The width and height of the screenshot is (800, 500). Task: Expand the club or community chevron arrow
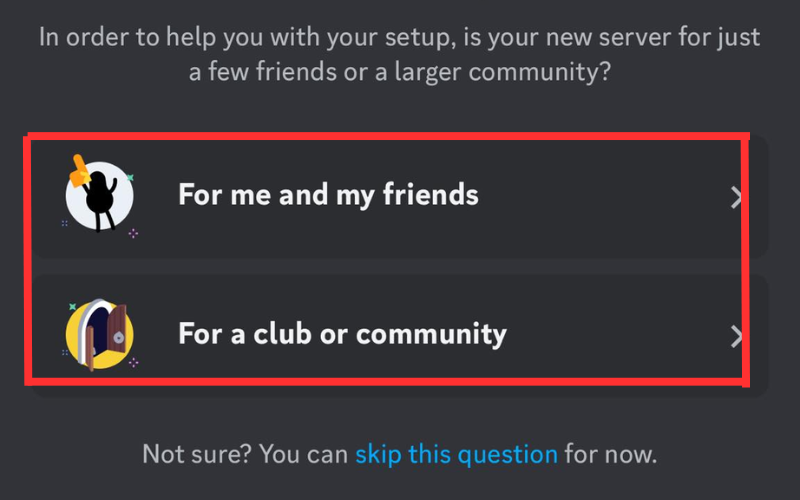tap(737, 337)
